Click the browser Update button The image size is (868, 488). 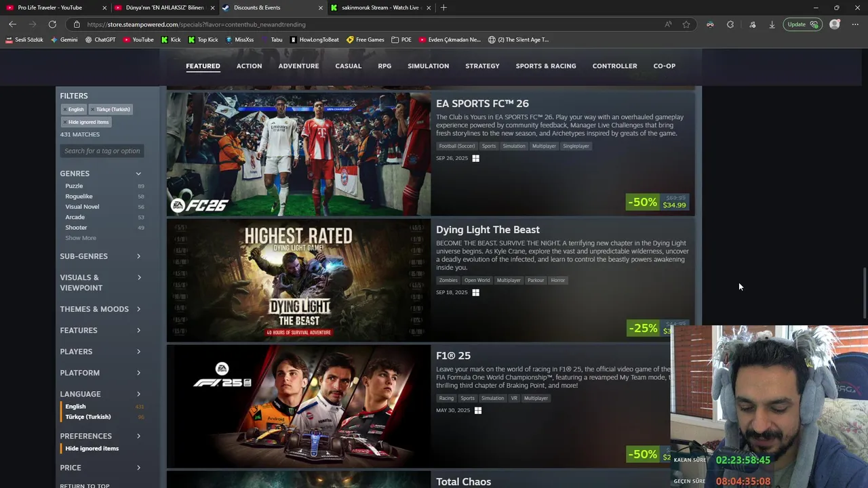coord(802,24)
